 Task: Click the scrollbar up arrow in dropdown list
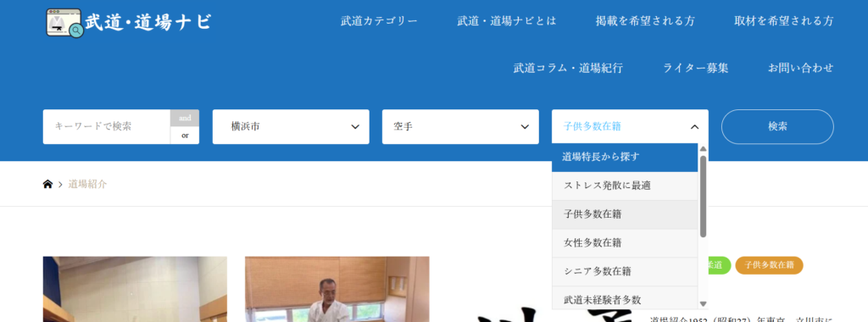click(703, 148)
